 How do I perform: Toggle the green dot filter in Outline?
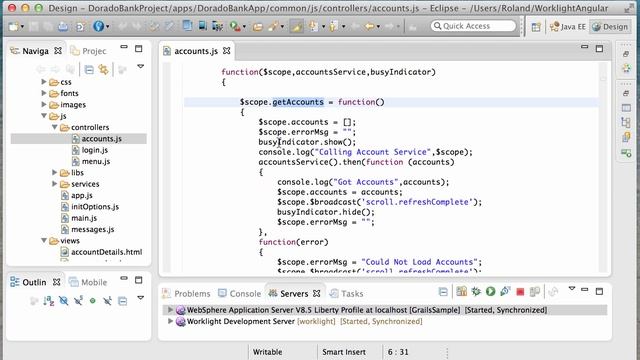(93, 301)
